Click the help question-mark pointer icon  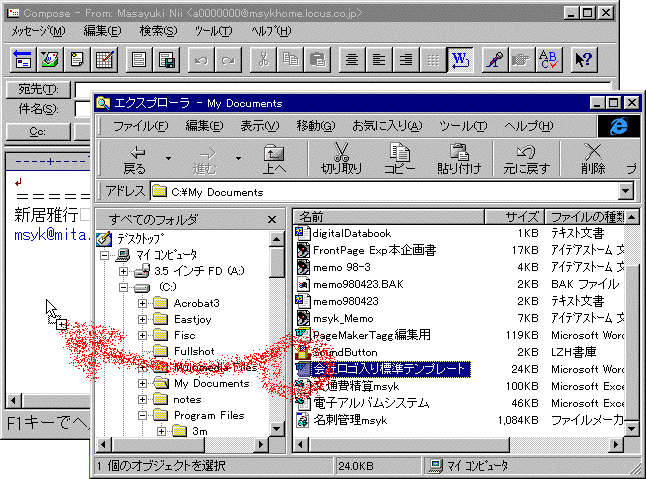(584, 59)
